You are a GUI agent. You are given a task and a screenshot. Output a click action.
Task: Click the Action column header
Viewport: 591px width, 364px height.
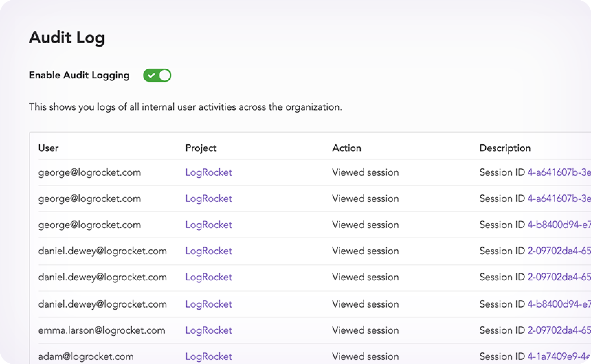[346, 148]
